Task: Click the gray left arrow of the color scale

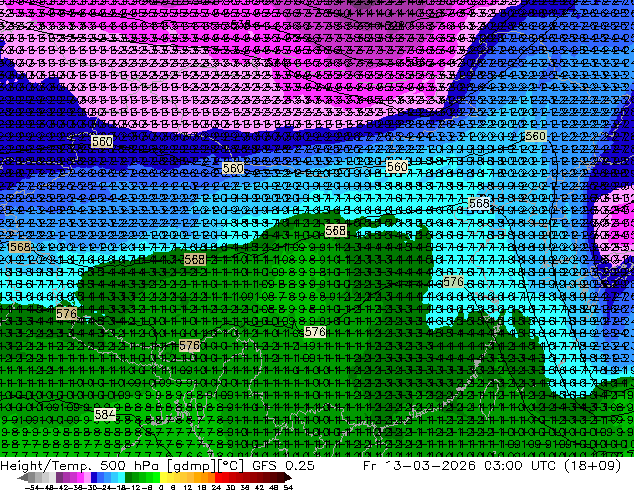Action: click(x=22, y=477)
